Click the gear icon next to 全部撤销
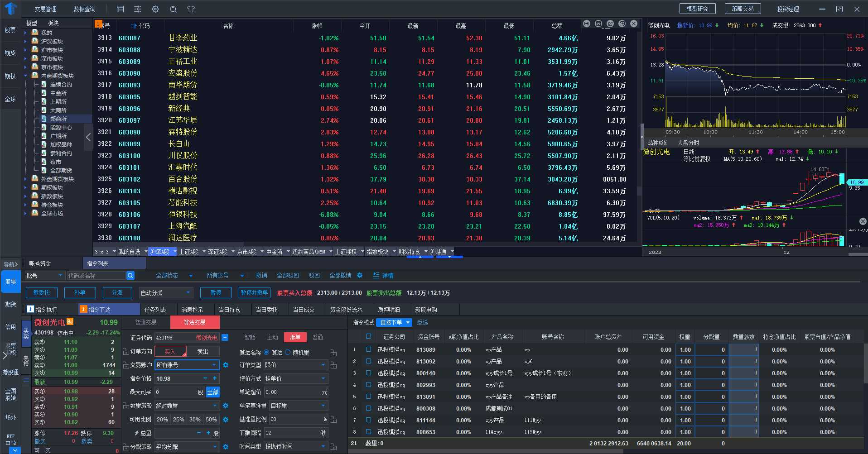The height and width of the screenshot is (454, 868). (360, 275)
